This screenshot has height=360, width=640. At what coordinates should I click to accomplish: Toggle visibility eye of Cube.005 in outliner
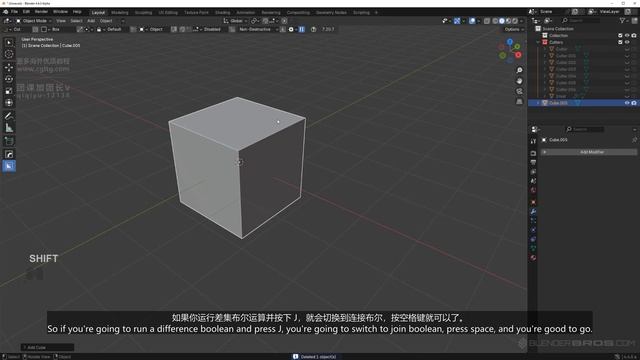[627, 103]
